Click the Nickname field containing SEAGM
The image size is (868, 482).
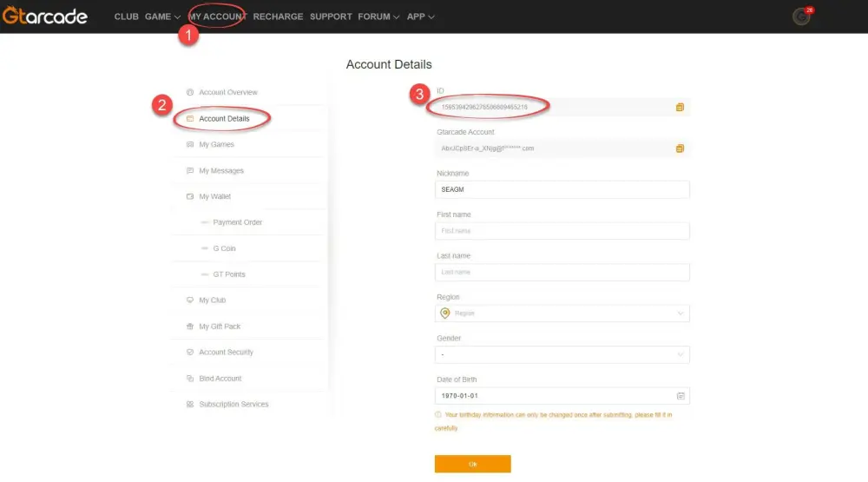(x=562, y=189)
